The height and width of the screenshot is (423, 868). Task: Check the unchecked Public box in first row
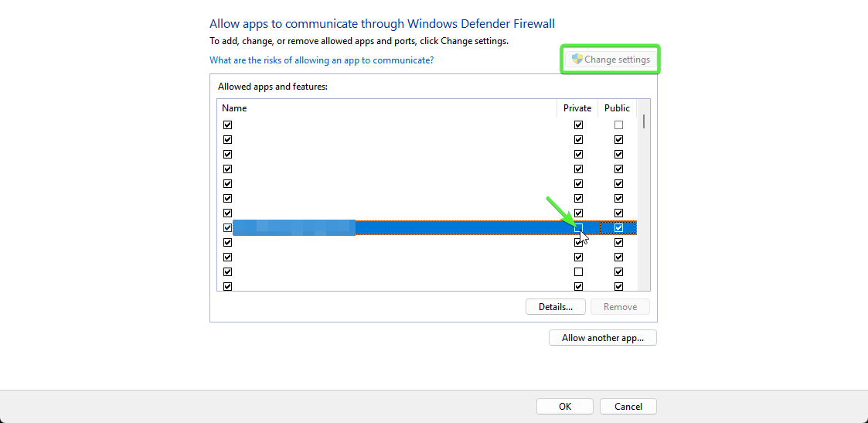click(618, 125)
